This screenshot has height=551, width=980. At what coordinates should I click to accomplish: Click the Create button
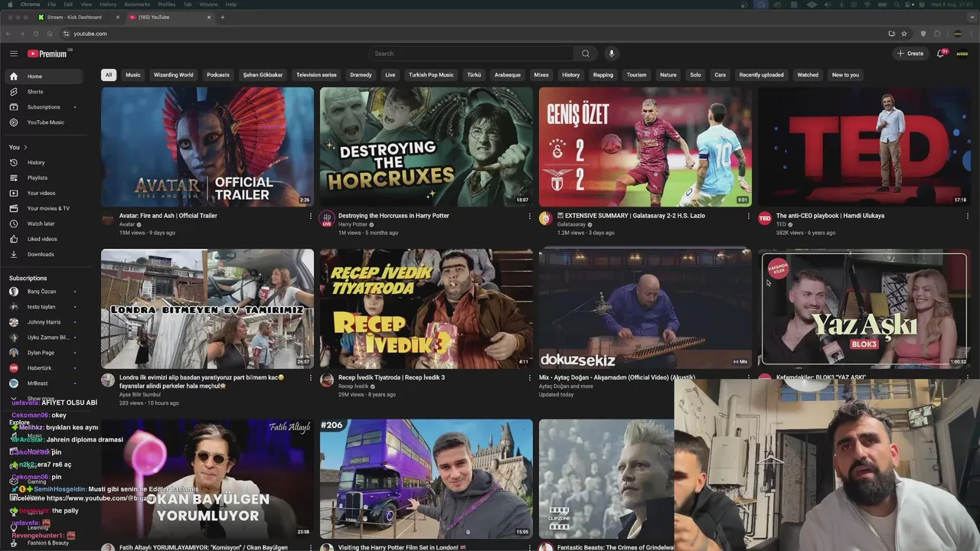[910, 54]
